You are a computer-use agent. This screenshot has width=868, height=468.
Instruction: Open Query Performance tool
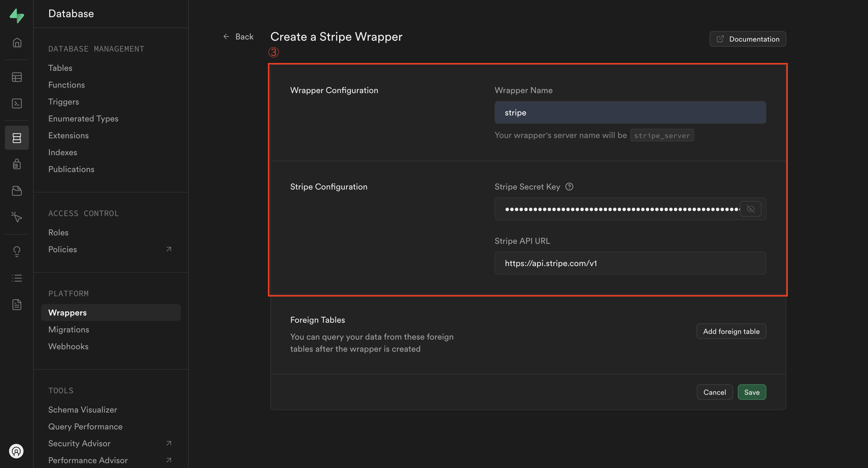click(x=85, y=426)
